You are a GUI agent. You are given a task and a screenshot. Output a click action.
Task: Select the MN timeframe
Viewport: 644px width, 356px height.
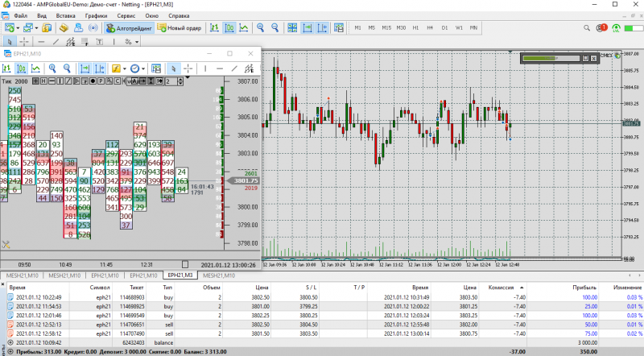[x=473, y=28]
